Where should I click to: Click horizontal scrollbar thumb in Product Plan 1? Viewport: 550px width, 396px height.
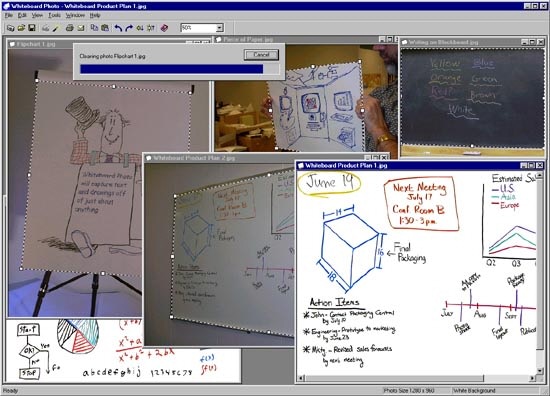coord(395,378)
